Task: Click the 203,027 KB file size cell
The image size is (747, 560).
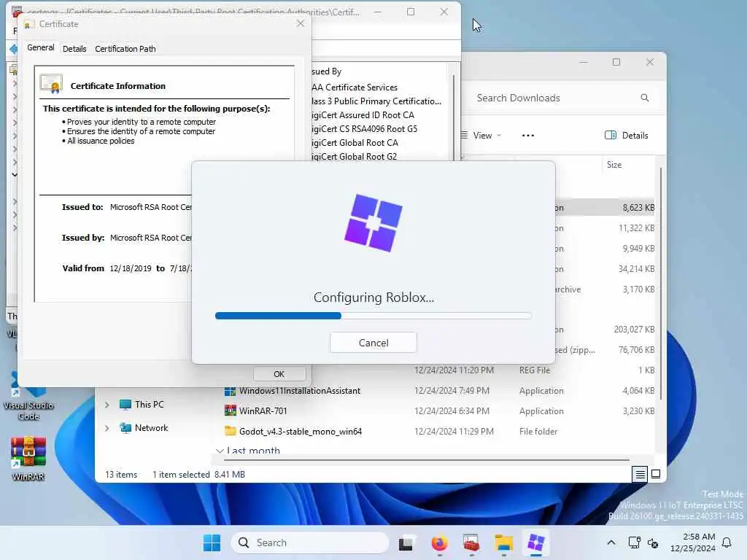Action: click(x=634, y=330)
